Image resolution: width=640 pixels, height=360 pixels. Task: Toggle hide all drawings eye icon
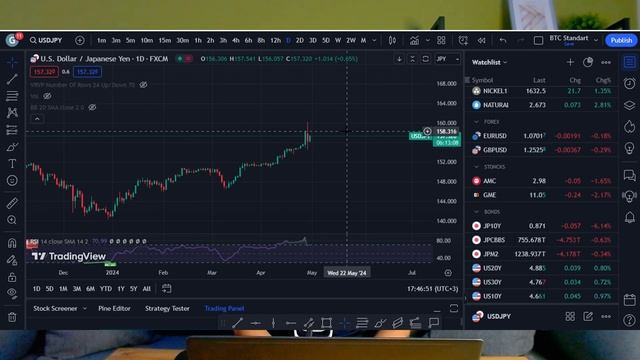12,293
